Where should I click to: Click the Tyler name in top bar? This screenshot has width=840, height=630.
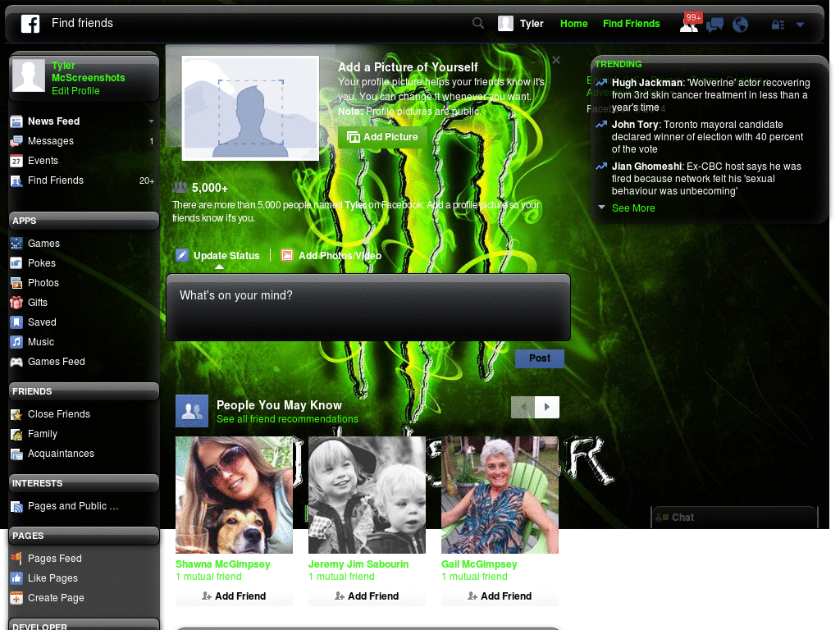pos(532,24)
